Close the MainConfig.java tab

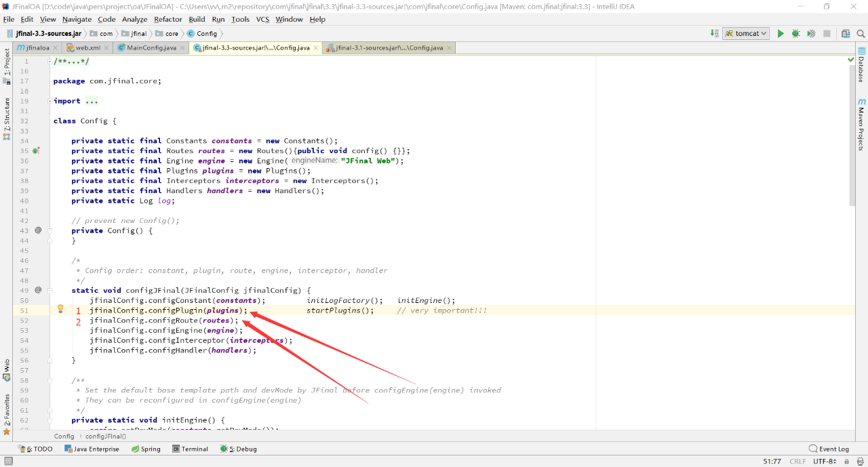pyautogui.click(x=182, y=48)
